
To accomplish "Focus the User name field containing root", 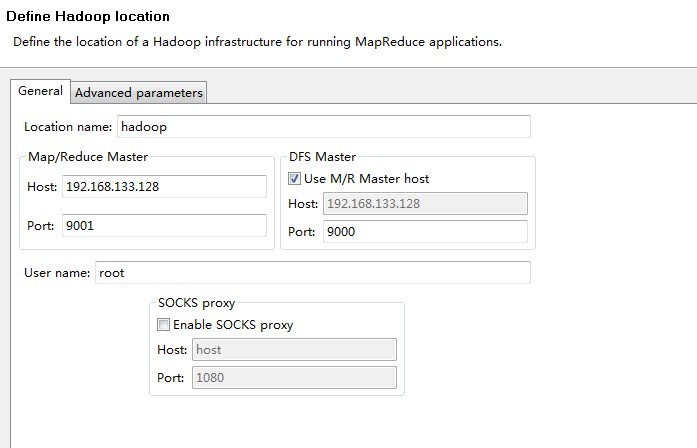I will click(x=312, y=272).
